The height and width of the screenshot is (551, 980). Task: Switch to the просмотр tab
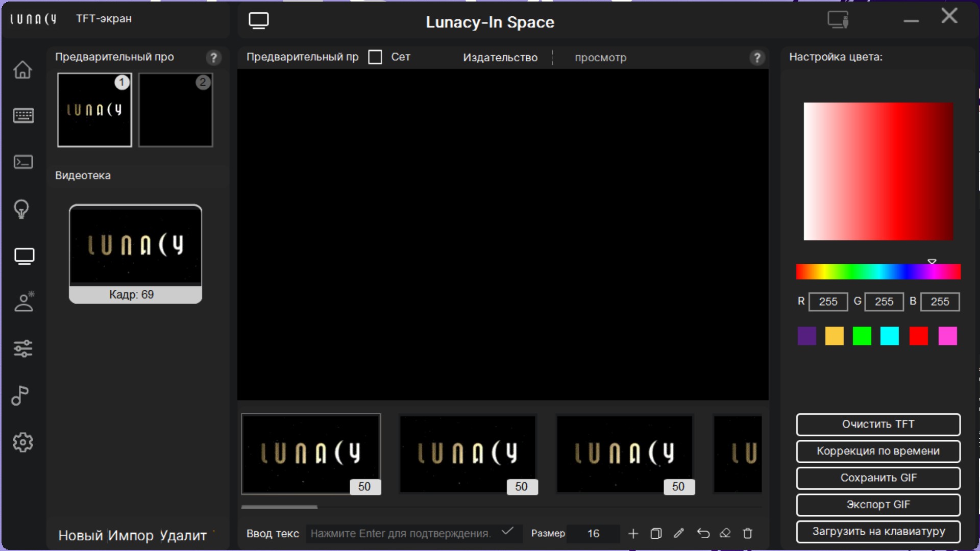coord(601,58)
